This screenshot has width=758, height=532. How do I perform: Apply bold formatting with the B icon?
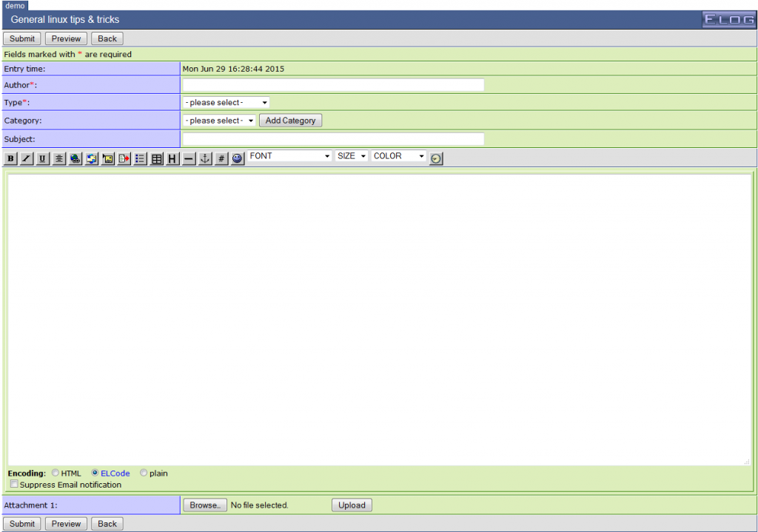pos(10,158)
